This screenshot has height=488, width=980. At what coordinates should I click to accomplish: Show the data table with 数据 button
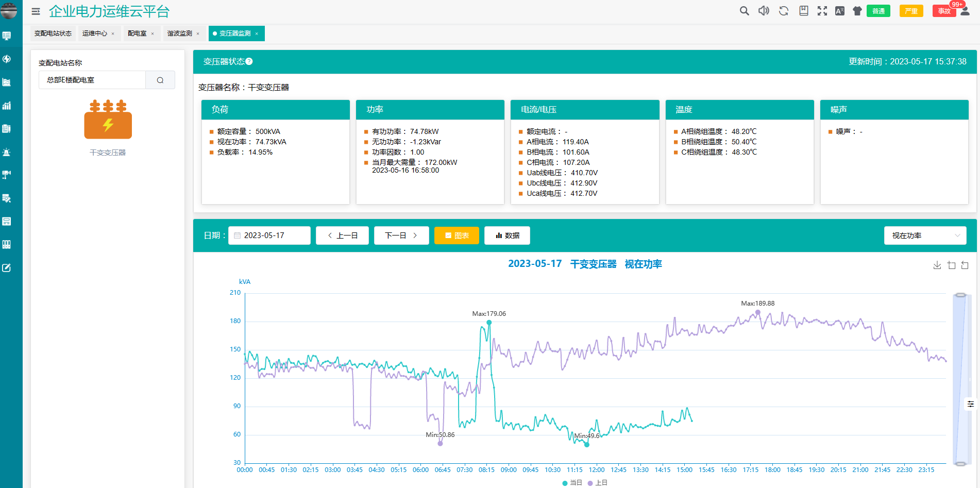(507, 235)
